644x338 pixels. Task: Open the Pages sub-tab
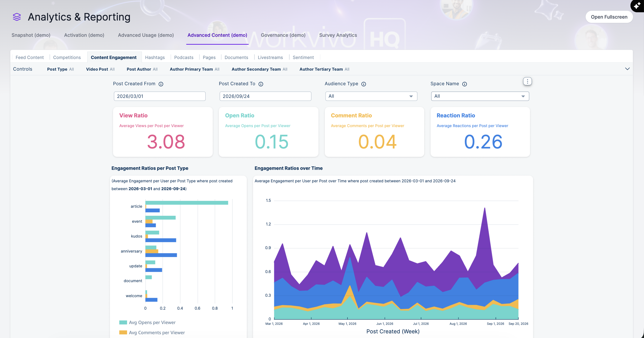[209, 58]
